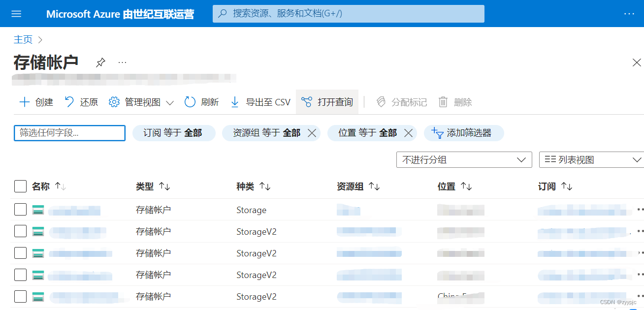Click the search bar 搜索资源、服务和文档

click(x=349, y=14)
